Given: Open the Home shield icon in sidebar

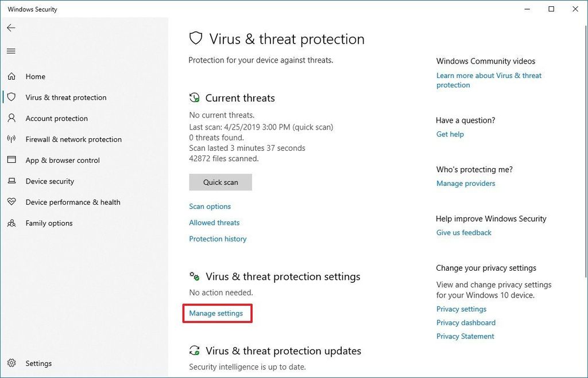Looking at the screenshot, I should tap(13, 76).
